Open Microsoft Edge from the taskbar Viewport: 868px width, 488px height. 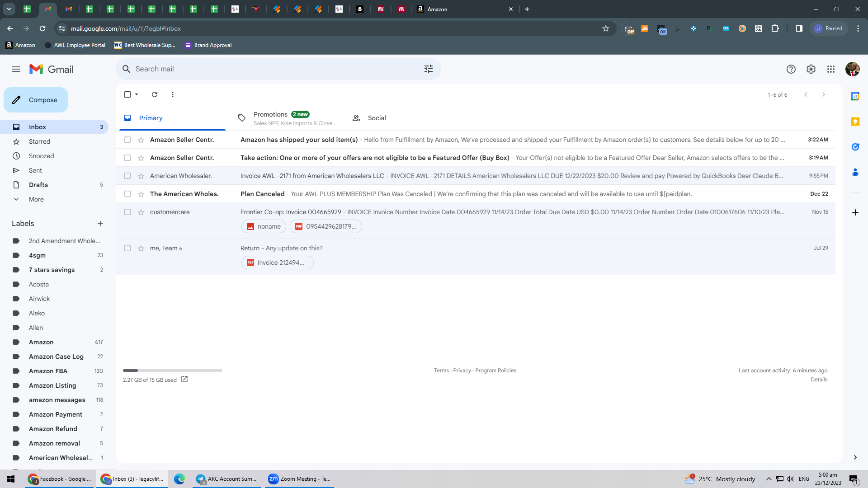click(x=179, y=479)
